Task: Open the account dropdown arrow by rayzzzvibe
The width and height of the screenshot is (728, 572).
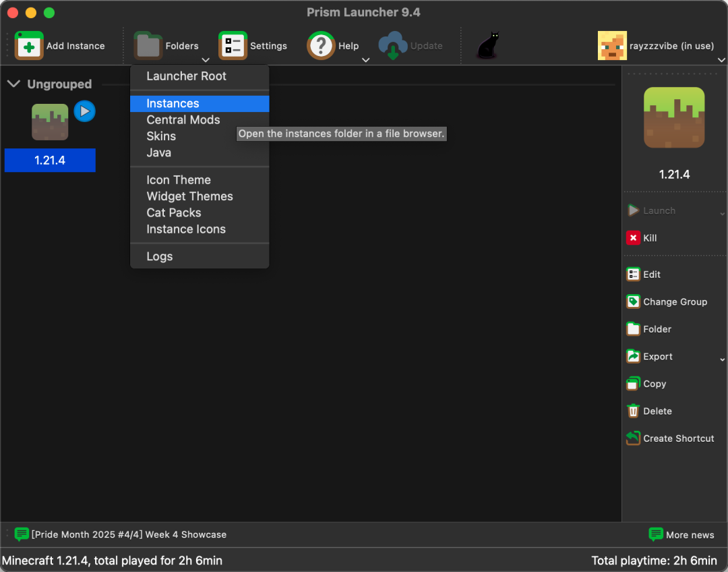Action: click(721, 60)
